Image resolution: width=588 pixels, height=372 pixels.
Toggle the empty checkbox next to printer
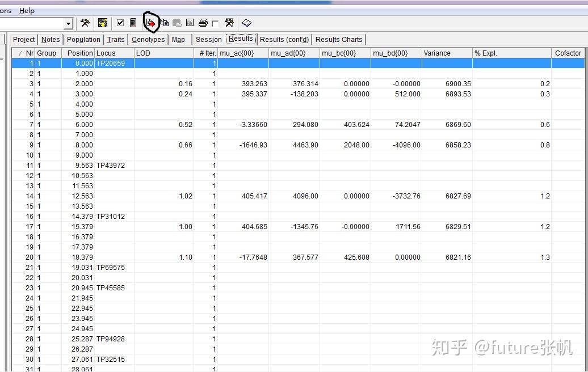(215, 24)
